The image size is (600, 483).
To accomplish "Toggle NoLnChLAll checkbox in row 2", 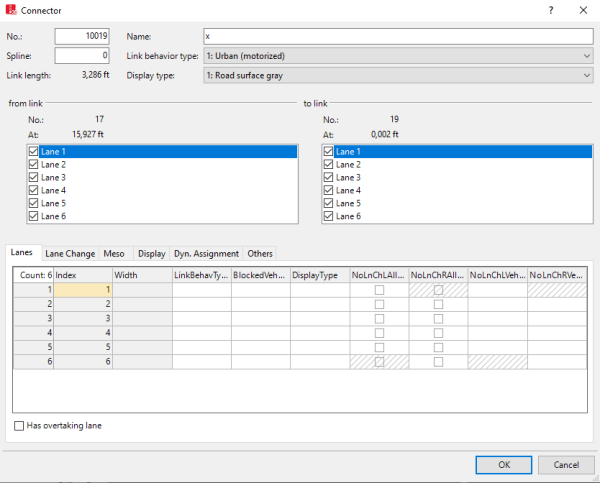I will (x=379, y=306).
